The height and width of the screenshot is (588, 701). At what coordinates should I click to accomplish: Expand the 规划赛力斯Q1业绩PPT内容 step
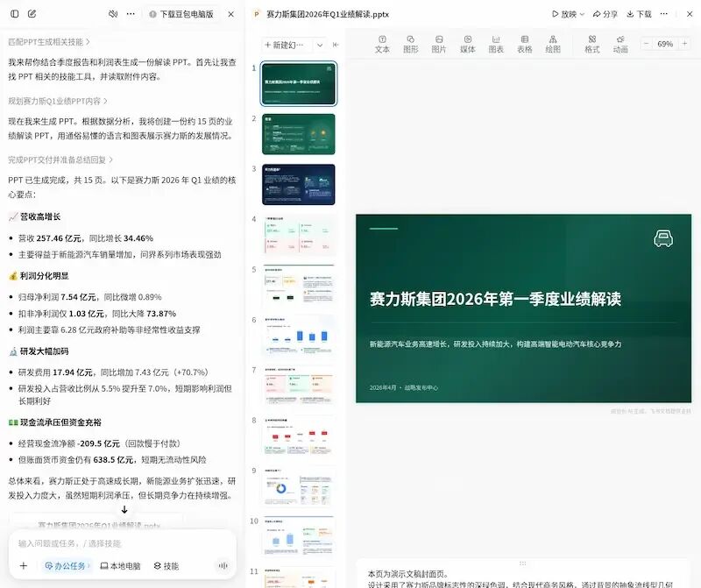point(58,101)
